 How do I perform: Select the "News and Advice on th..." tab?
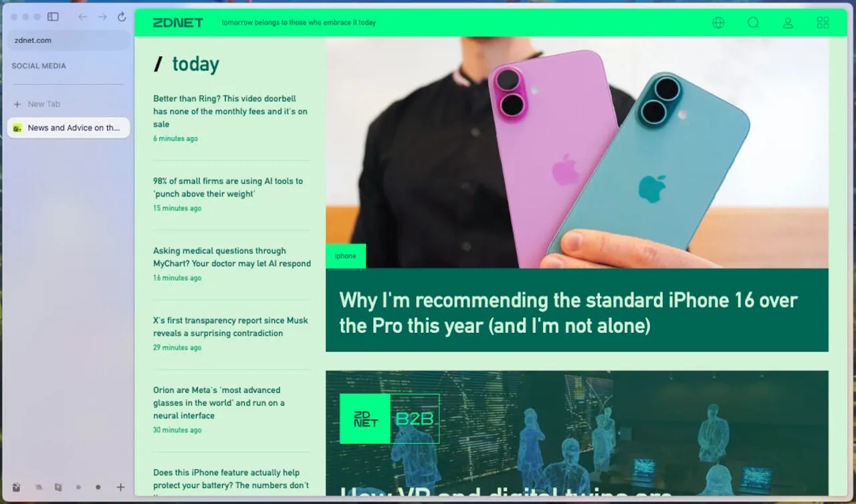point(68,128)
